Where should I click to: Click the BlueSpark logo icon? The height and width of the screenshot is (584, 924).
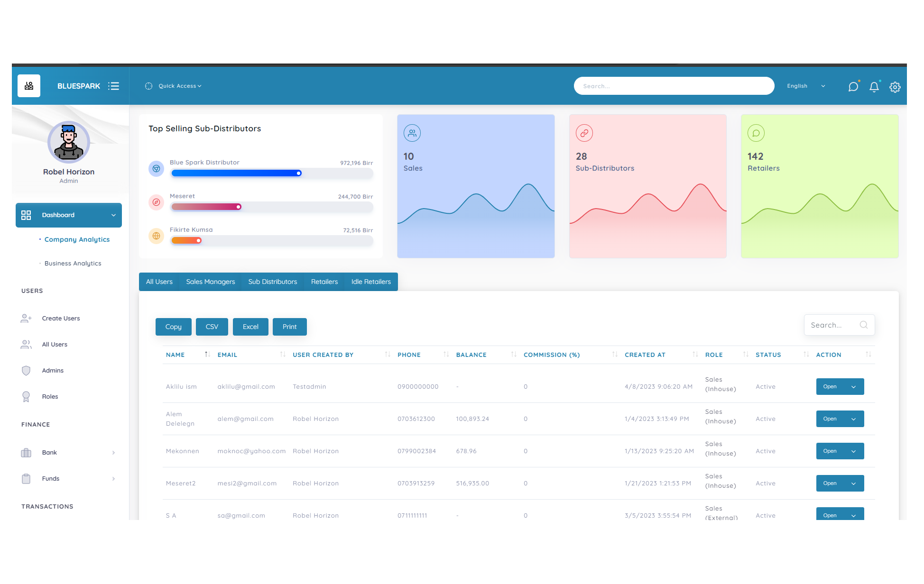coord(29,86)
